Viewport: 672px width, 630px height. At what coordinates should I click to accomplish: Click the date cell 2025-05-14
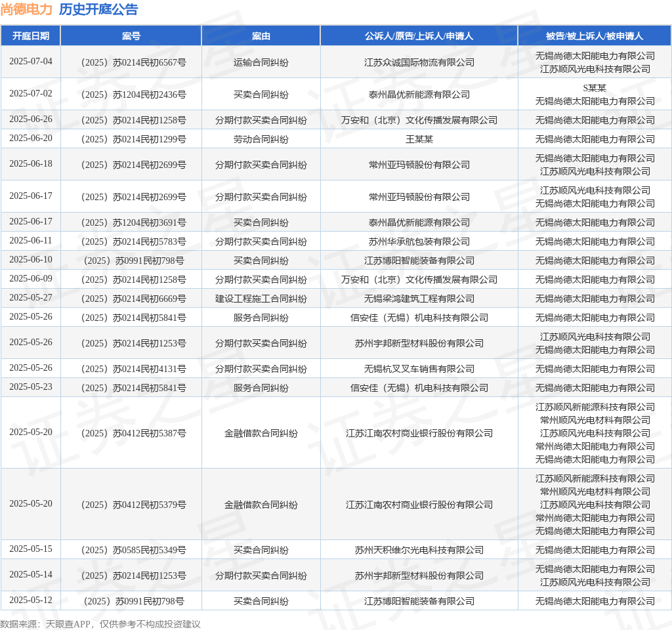pyautogui.click(x=31, y=575)
